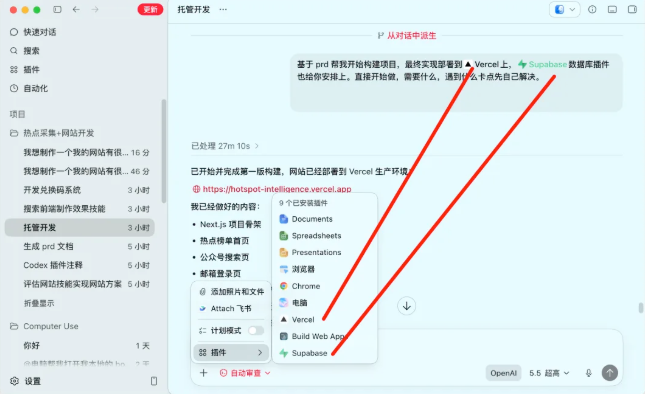Select 添加照片和文件 in the popup menu

pyautogui.click(x=231, y=292)
